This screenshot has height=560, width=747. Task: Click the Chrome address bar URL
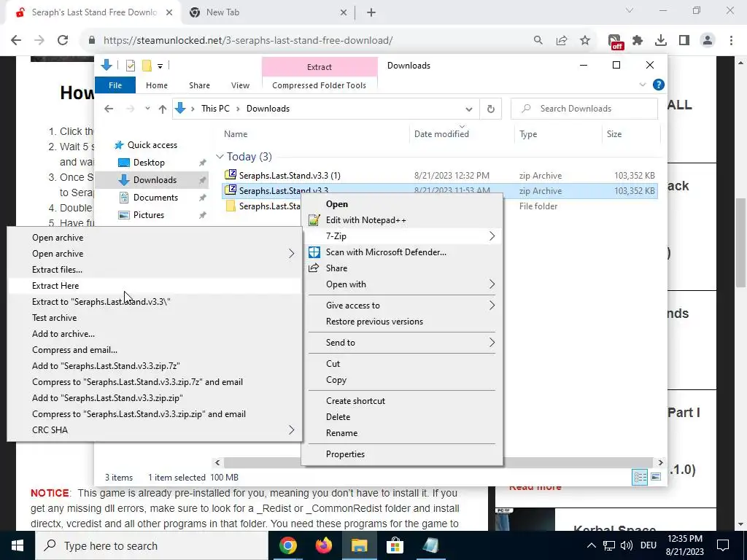248,41
